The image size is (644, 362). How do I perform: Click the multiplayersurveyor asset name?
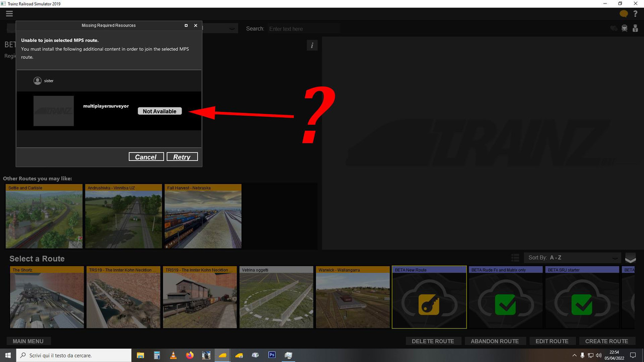click(106, 106)
